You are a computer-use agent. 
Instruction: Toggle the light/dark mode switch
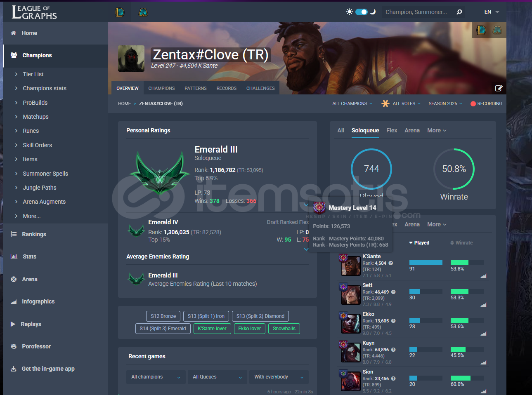(361, 12)
